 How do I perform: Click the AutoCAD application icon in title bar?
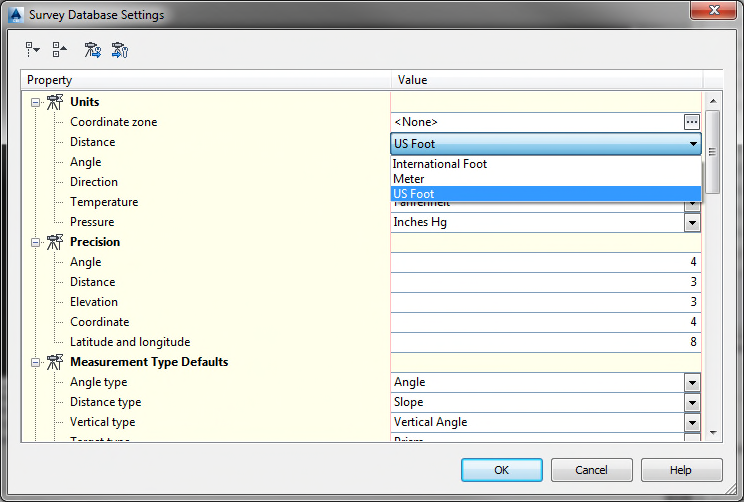pos(16,15)
